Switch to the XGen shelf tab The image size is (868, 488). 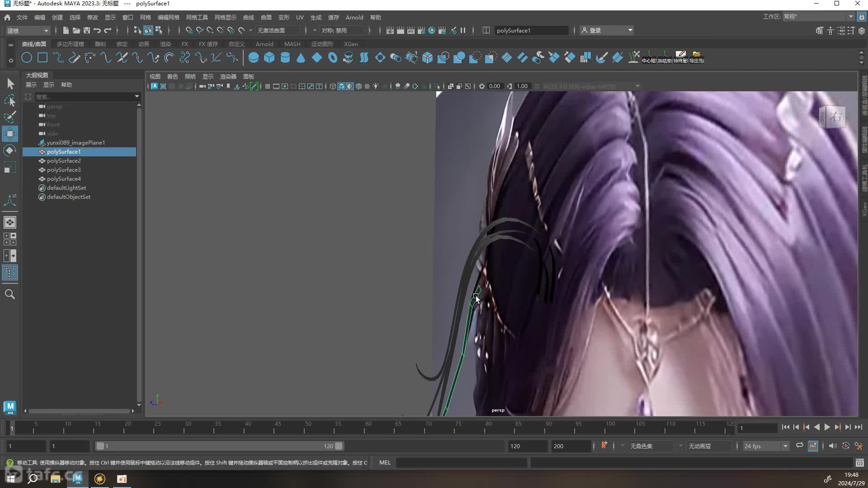coord(351,44)
